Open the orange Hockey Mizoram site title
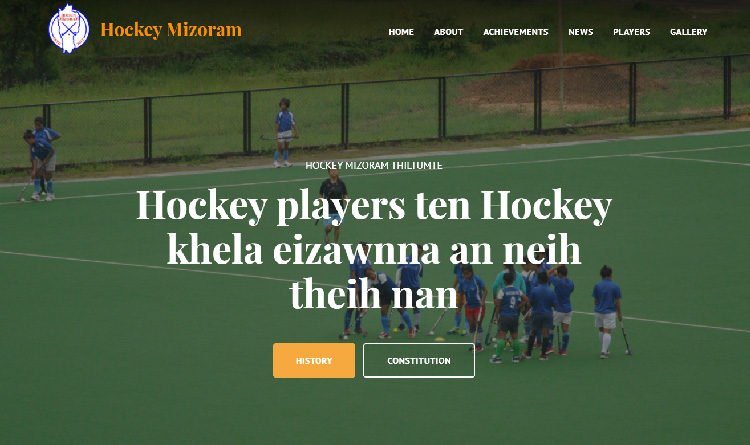Image resolution: width=750 pixels, height=445 pixels. [x=171, y=30]
